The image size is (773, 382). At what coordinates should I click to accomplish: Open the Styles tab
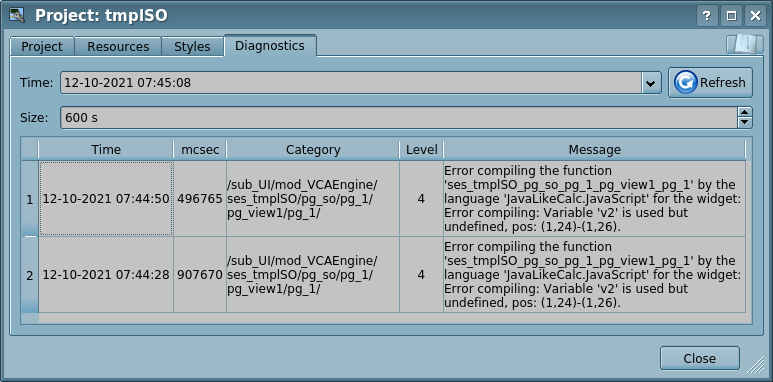[192, 47]
